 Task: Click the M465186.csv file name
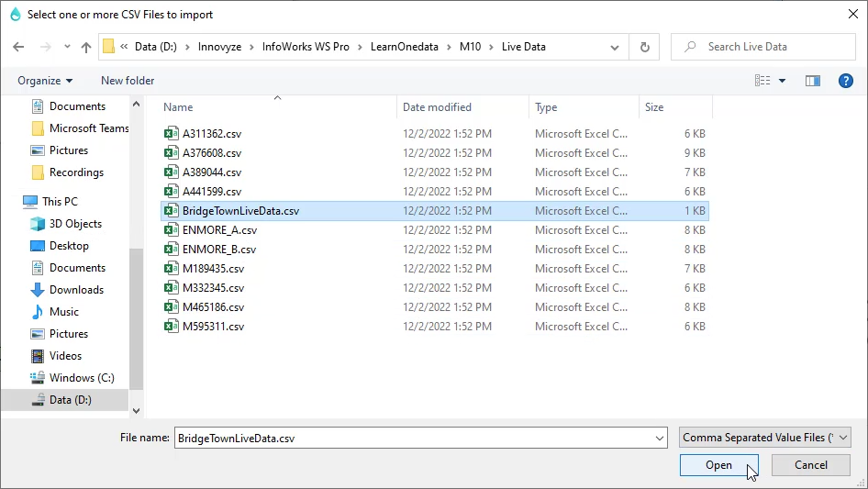point(213,307)
